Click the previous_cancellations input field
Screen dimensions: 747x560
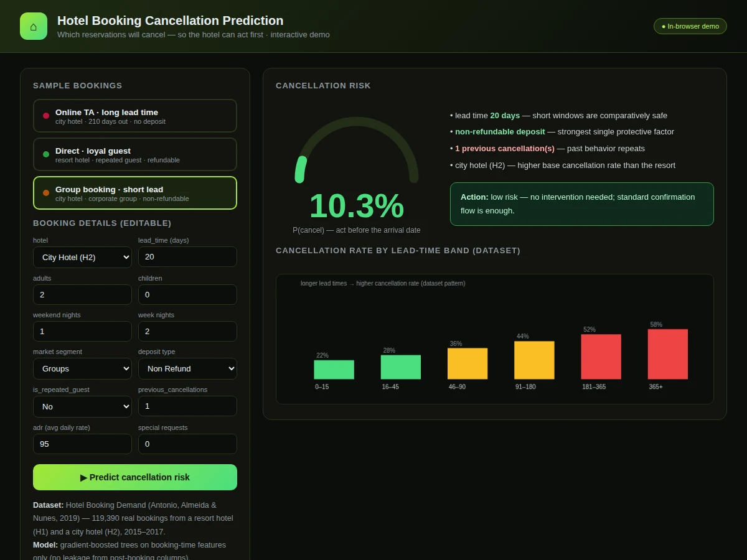tap(187, 406)
